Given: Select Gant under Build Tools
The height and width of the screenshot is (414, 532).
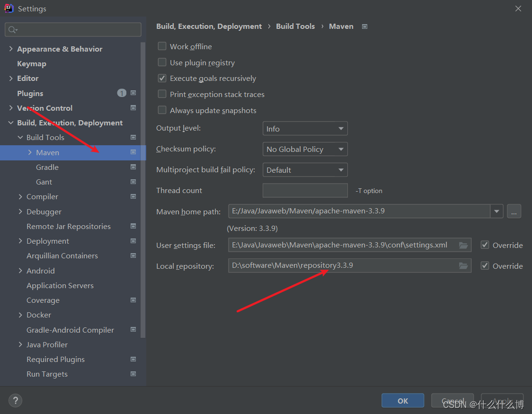Looking at the screenshot, I should coord(44,182).
